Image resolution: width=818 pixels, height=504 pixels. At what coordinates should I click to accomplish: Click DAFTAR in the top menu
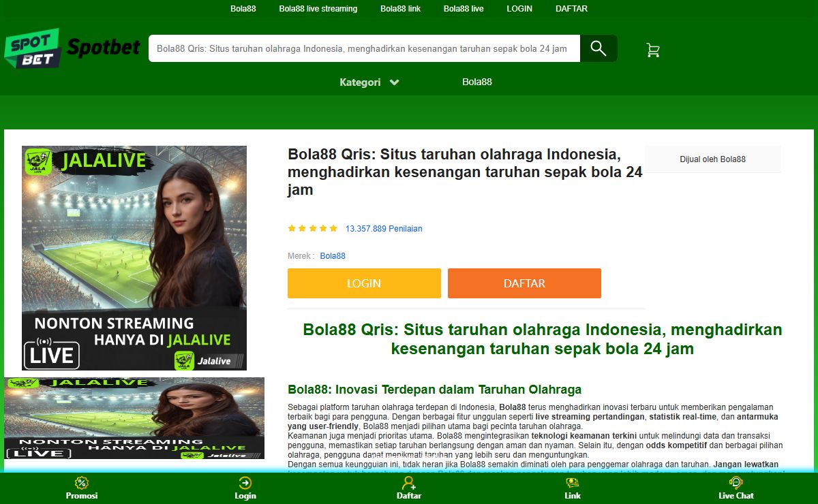571,9
